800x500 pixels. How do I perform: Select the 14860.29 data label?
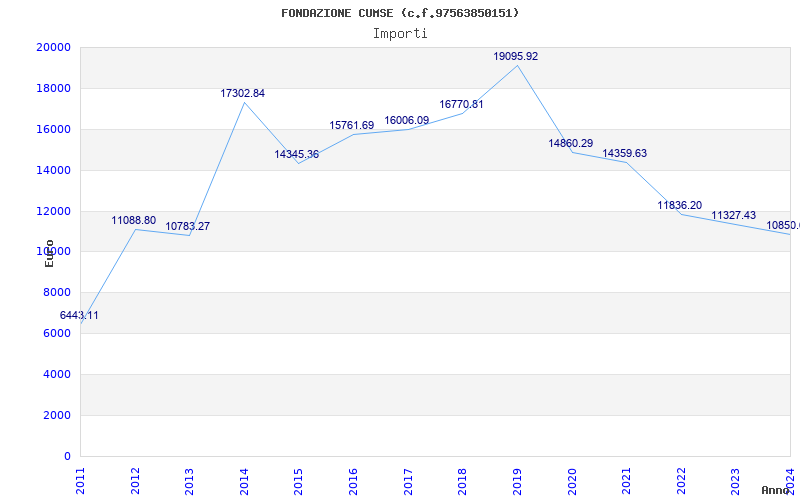click(570, 143)
